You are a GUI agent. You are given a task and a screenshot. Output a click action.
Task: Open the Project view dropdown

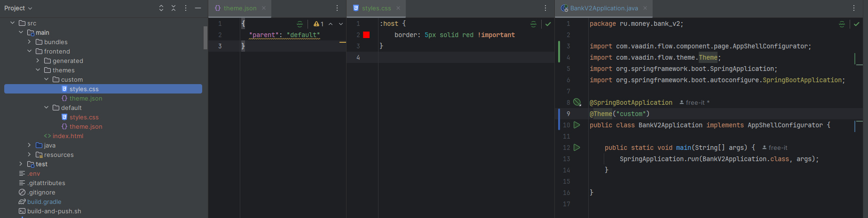click(x=18, y=8)
